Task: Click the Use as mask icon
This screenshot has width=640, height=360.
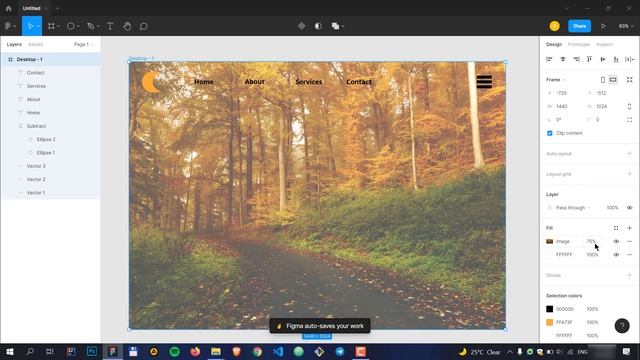Action: click(x=318, y=26)
